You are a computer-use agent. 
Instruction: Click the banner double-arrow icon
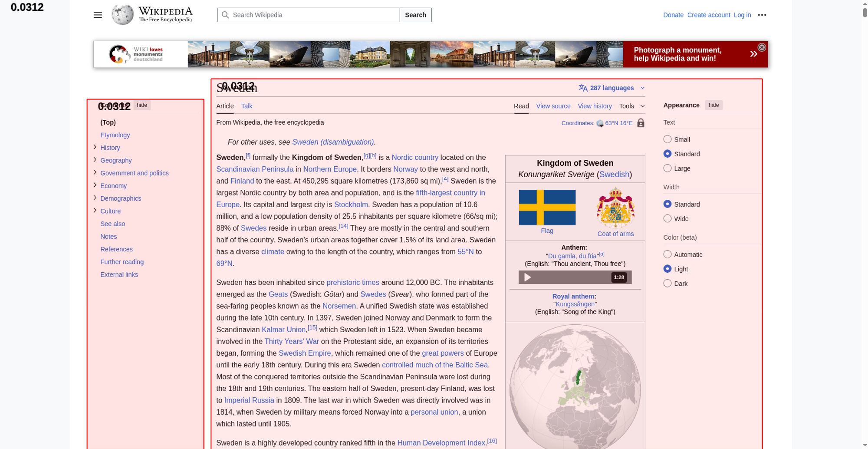point(754,54)
